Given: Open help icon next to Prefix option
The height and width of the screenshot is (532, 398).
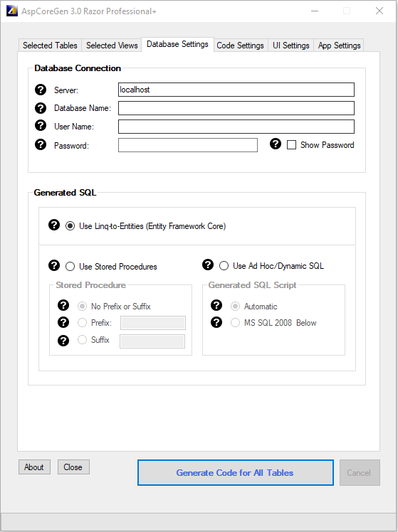Looking at the screenshot, I should pos(63,321).
